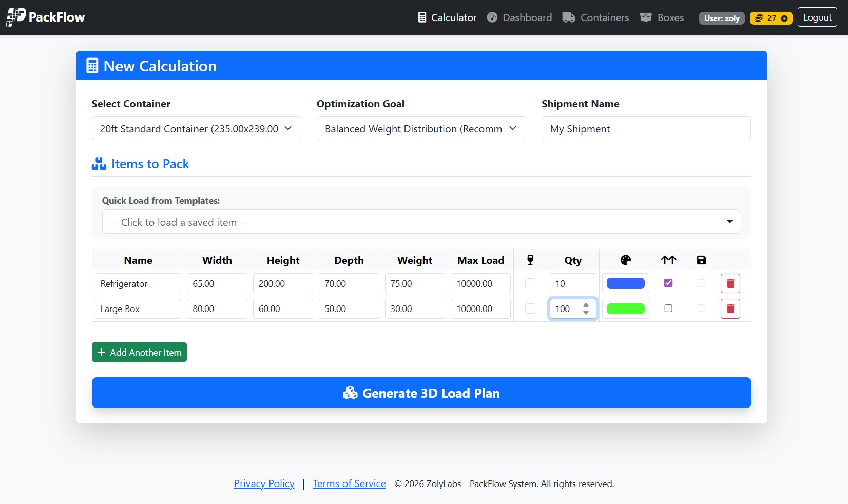Click the green color swatch for Large Box

click(x=625, y=308)
